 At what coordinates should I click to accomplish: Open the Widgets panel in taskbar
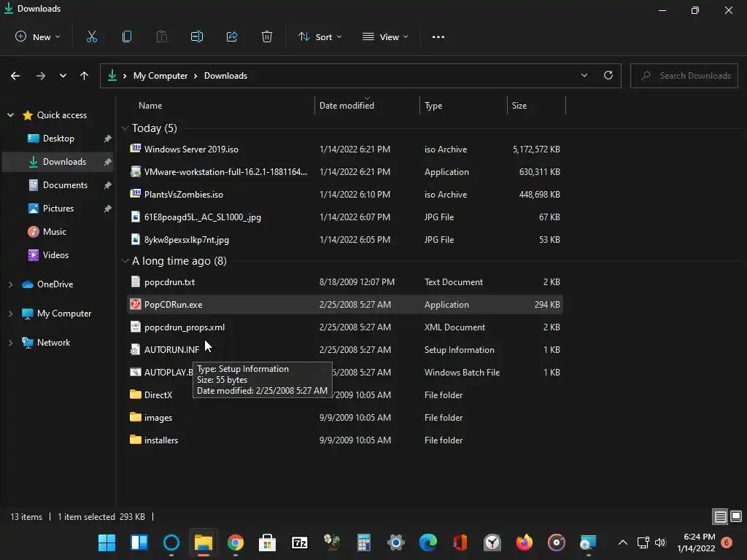coord(139,542)
